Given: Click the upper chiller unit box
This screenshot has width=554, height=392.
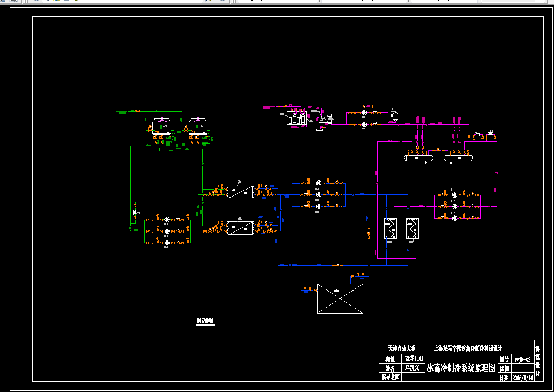Looking at the screenshot, I should (240, 192).
